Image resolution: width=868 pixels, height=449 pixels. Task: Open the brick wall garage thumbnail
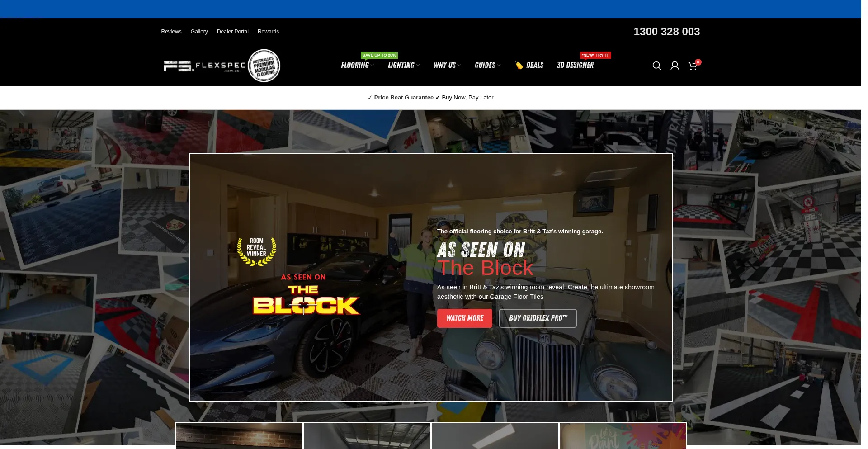pyautogui.click(x=239, y=436)
